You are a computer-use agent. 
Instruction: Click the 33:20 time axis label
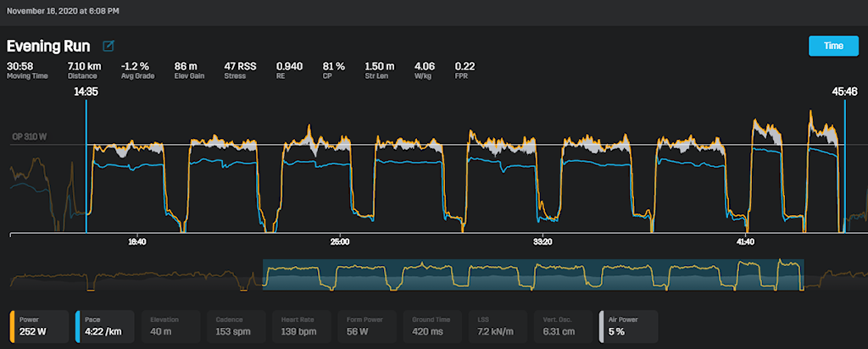point(542,241)
